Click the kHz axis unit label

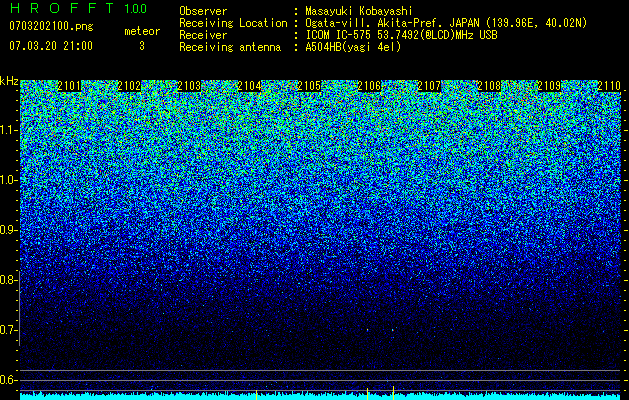pyautogui.click(x=9, y=81)
